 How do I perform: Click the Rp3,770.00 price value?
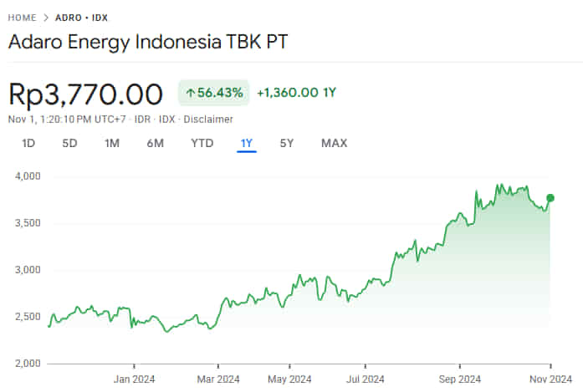click(x=85, y=94)
